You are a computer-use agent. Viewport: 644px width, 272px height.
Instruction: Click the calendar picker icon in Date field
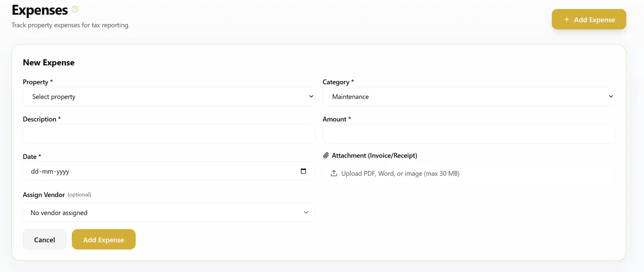coord(304,171)
